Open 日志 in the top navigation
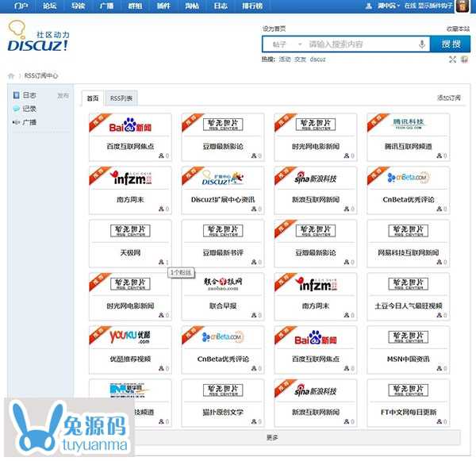This screenshot has height=461, width=476. tap(221, 6)
